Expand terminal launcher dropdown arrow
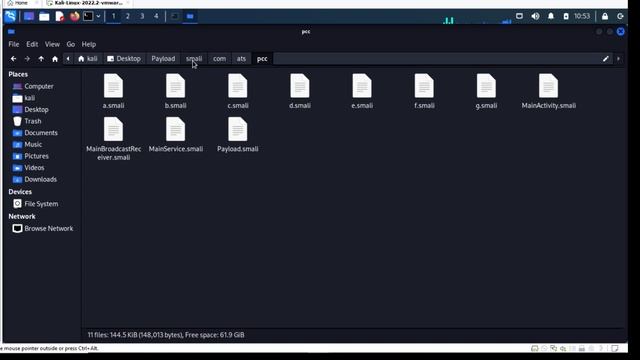This screenshot has height=360, width=640. [98, 16]
